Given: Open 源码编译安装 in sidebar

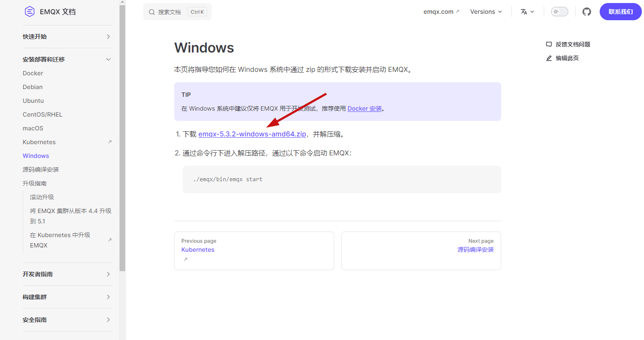Looking at the screenshot, I should [41, 170].
